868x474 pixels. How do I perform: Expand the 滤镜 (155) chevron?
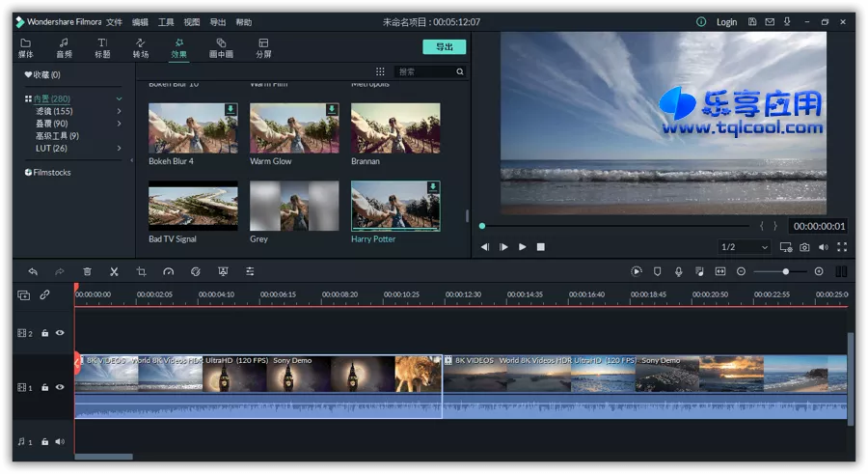(x=119, y=111)
